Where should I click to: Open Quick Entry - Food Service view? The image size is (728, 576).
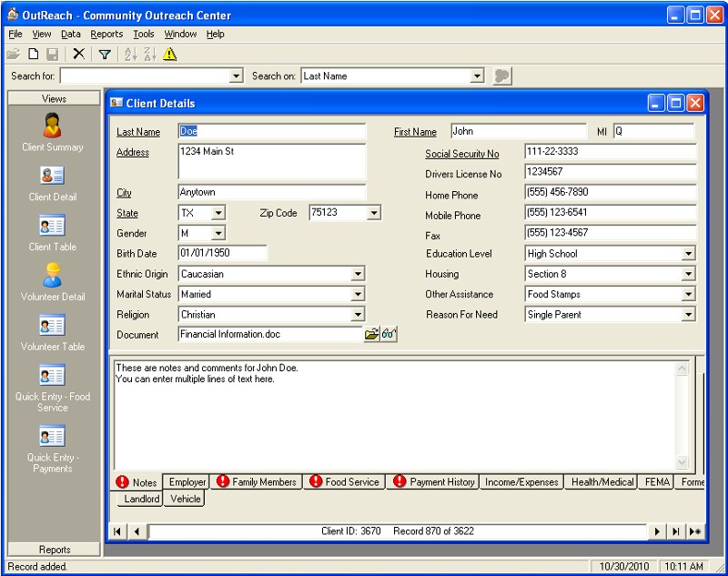coord(52,388)
